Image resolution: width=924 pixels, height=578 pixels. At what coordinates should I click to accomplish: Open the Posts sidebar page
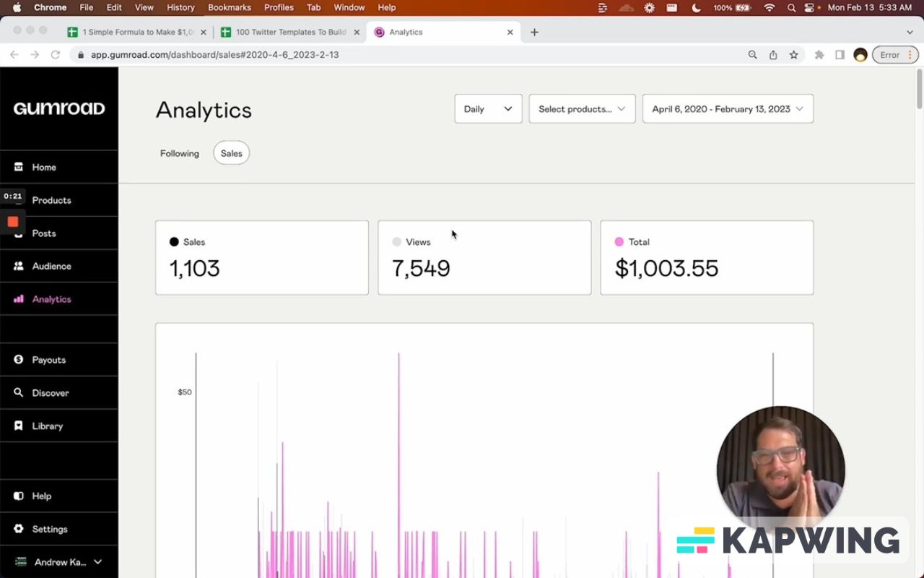coord(58,233)
